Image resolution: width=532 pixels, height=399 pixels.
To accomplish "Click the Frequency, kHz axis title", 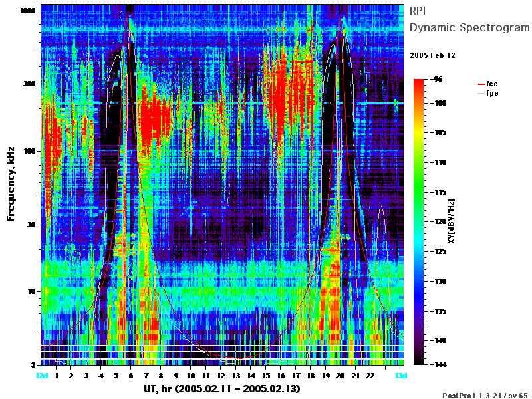I will [x=11, y=184].
